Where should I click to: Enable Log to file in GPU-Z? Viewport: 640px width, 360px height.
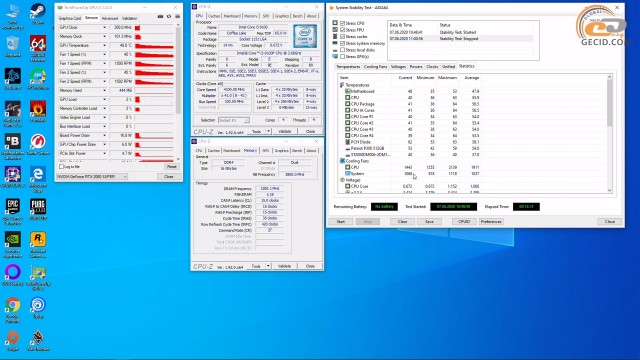tap(61, 167)
